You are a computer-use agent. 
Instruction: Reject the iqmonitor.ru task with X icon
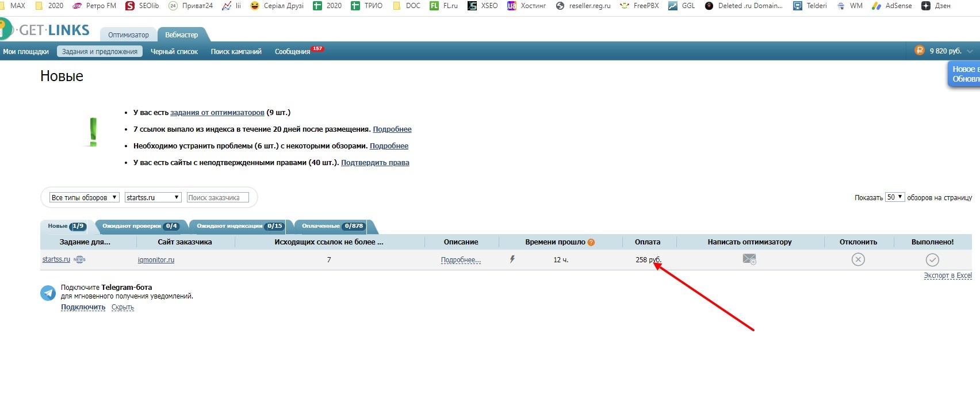click(x=858, y=259)
